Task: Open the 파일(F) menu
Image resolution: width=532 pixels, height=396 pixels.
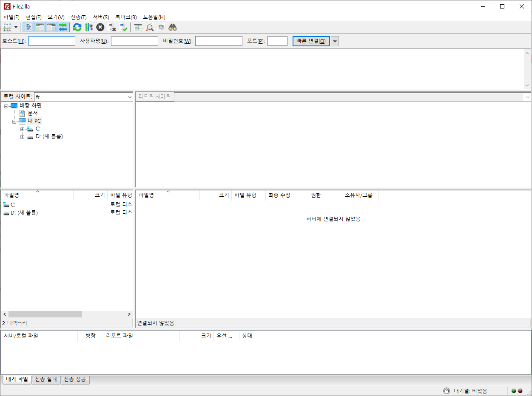Action: pos(11,17)
